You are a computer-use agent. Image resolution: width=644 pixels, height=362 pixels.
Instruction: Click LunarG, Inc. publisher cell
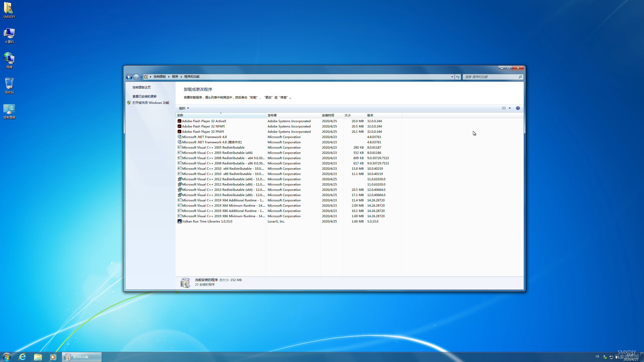[276, 221]
